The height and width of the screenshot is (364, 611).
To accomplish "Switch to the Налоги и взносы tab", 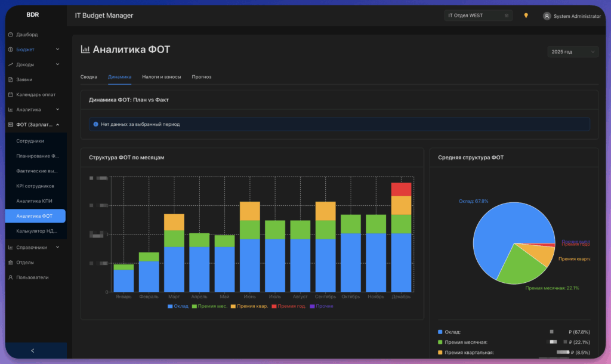I will click(161, 77).
